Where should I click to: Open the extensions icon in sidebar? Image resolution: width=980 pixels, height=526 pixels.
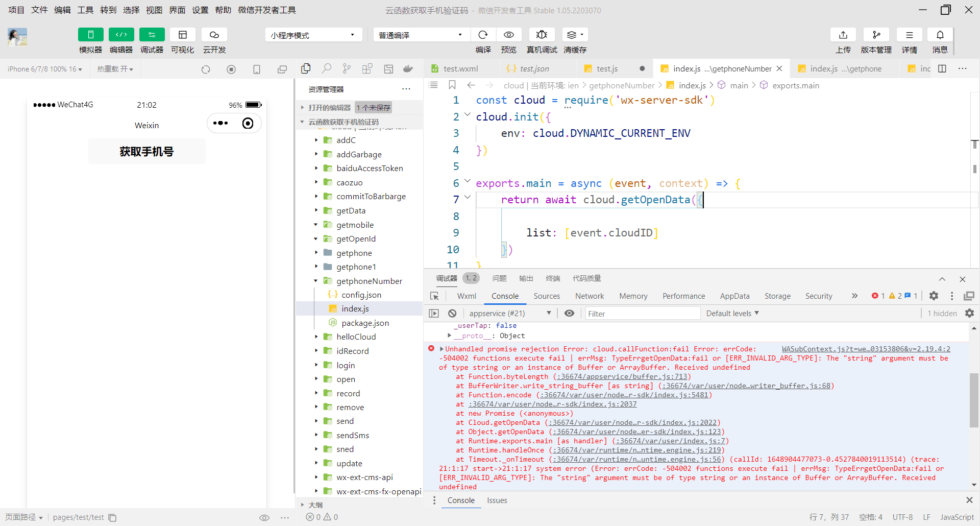coord(367,68)
